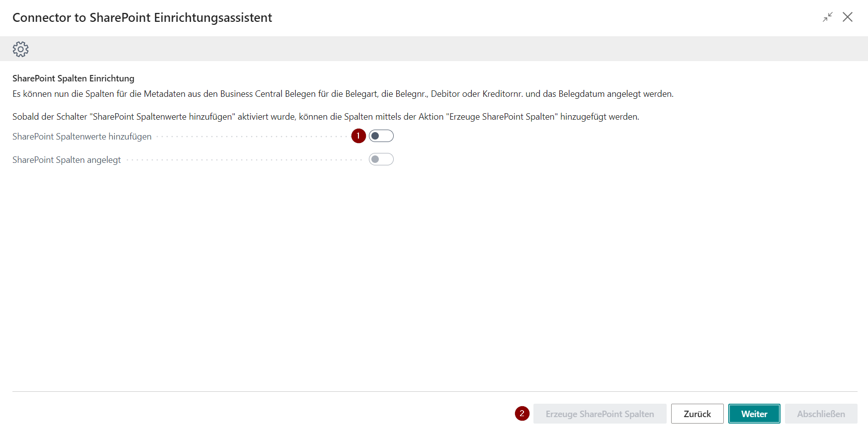This screenshot has height=434, width=868.
Task: Click the red step marker numbered 2
Action: tap(522, 414)
